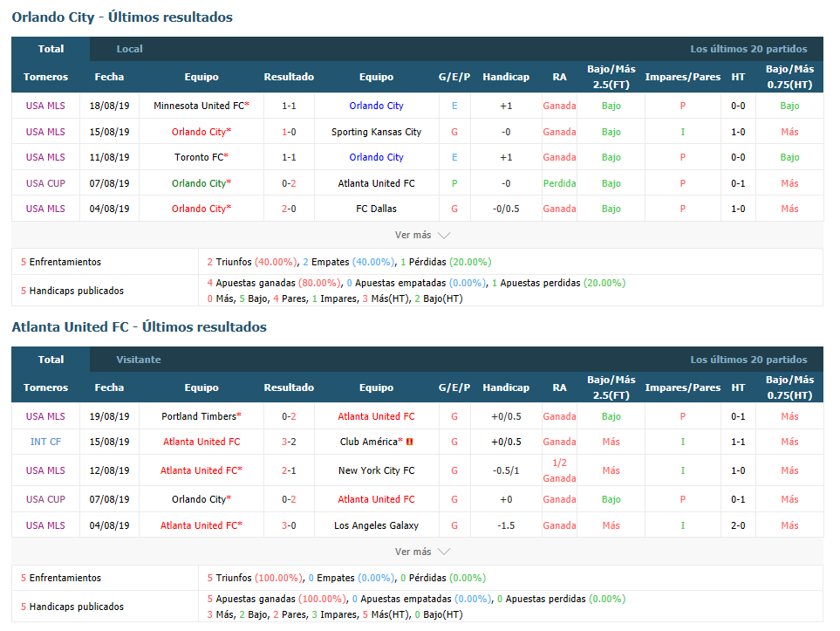Viewport: 840px width, 631px height.
Task: Click 'Orlando City - Últimos resultados' heading
Action: [x=122, y=17]
